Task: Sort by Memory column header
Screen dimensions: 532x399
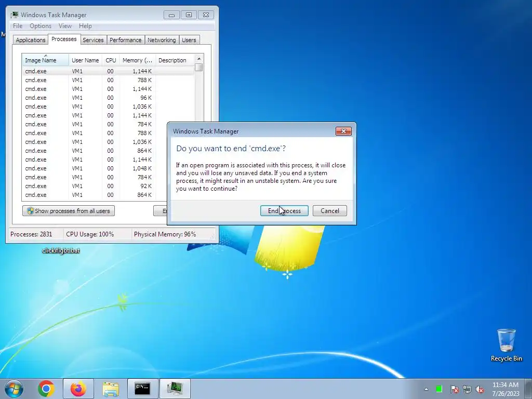Action: point(137,60)
